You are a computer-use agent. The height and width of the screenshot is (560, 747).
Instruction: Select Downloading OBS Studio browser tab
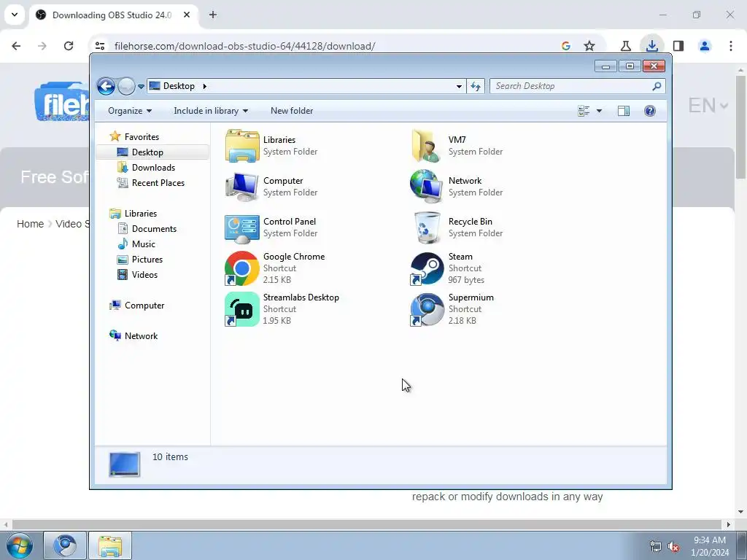[112, 15]
